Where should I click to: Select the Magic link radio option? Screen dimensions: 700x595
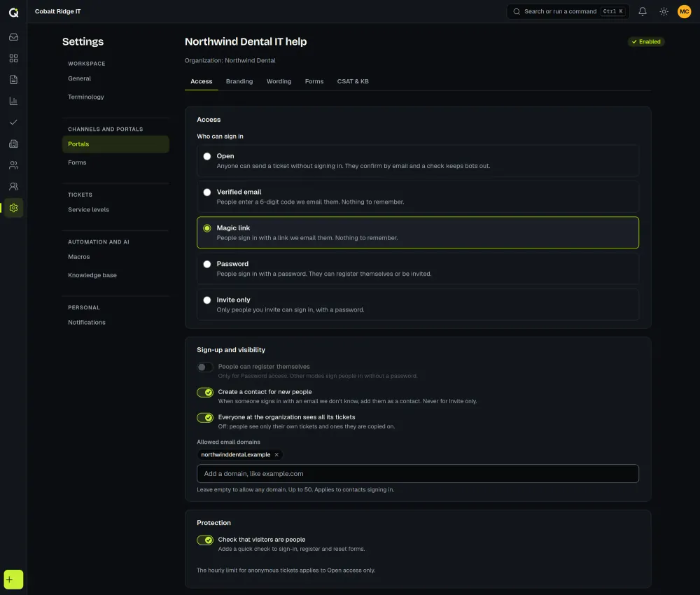tap(207, 228)
